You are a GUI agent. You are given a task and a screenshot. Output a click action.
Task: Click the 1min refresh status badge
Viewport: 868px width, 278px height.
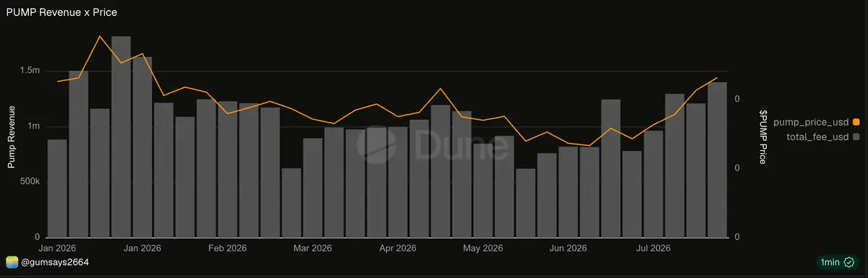click(x=838, y=262)
